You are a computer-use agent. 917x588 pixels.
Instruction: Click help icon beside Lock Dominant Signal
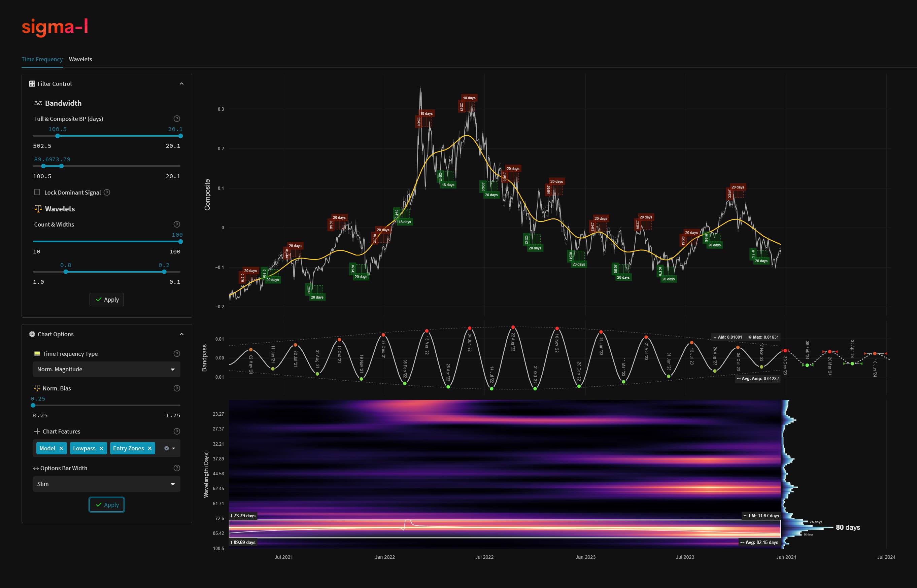107,193
